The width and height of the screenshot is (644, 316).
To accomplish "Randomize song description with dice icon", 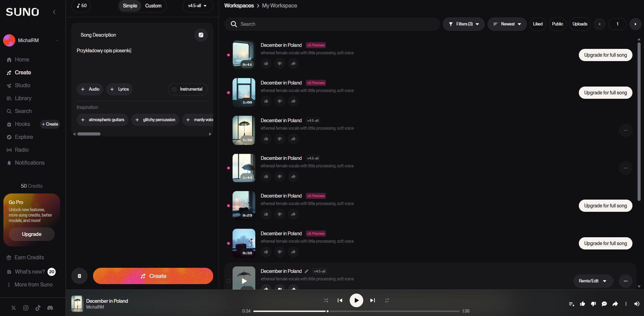I will pos(201,35).
